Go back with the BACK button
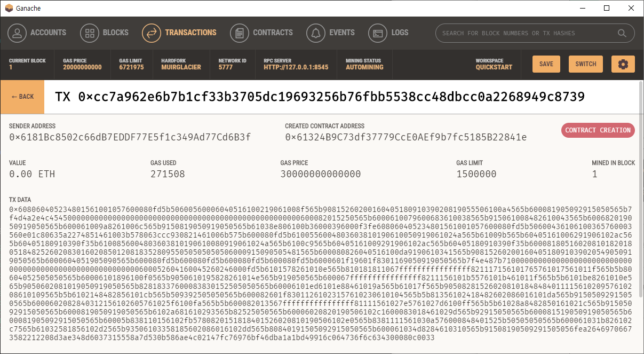The image size is (644, 354). [22, 97]
